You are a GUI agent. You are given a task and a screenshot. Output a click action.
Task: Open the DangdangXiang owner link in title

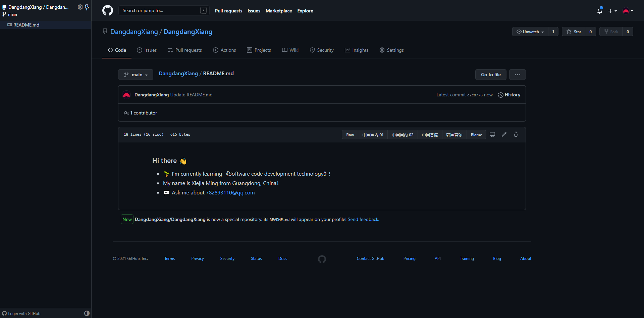click(x=134, y=32)
